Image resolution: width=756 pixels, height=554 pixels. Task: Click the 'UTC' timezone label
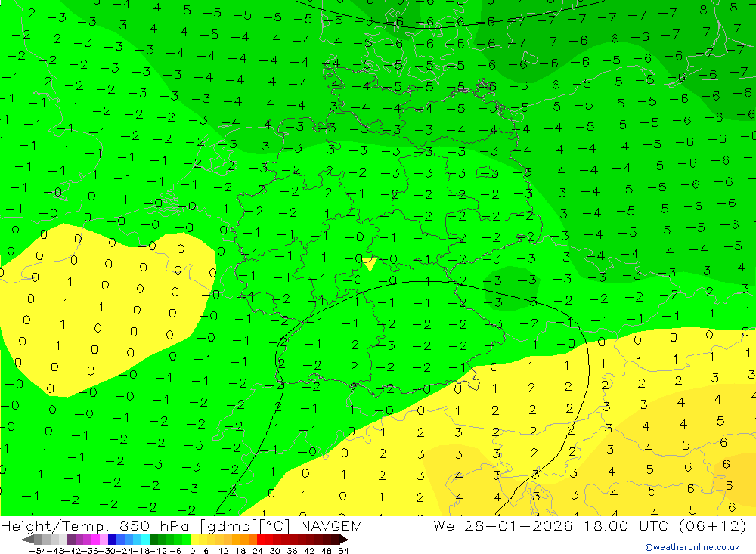point(654,525)
